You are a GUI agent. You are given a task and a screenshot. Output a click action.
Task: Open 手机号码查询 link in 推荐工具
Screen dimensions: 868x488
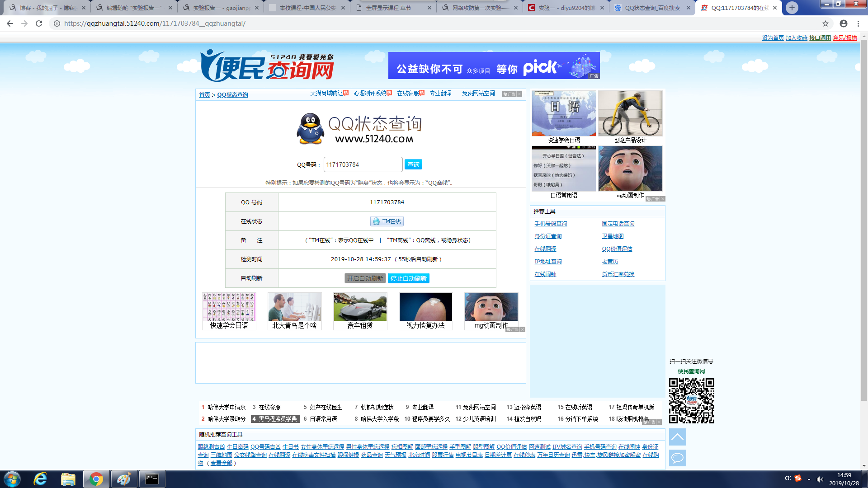(x=551, y=224)
